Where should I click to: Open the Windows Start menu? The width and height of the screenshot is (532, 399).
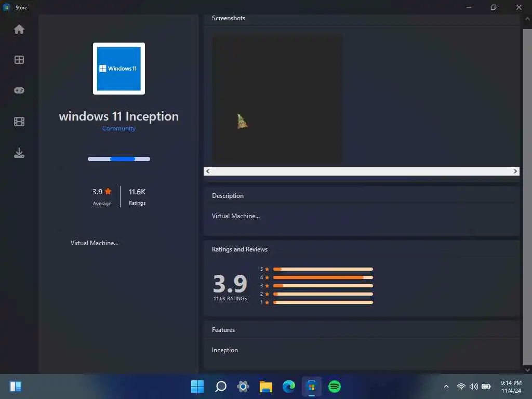(197, 387)
